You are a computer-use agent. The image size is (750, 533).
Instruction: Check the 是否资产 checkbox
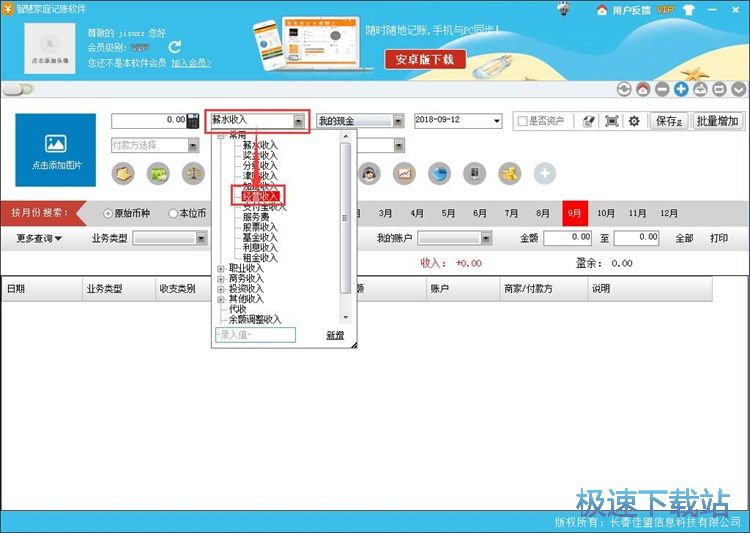point(523,122)
